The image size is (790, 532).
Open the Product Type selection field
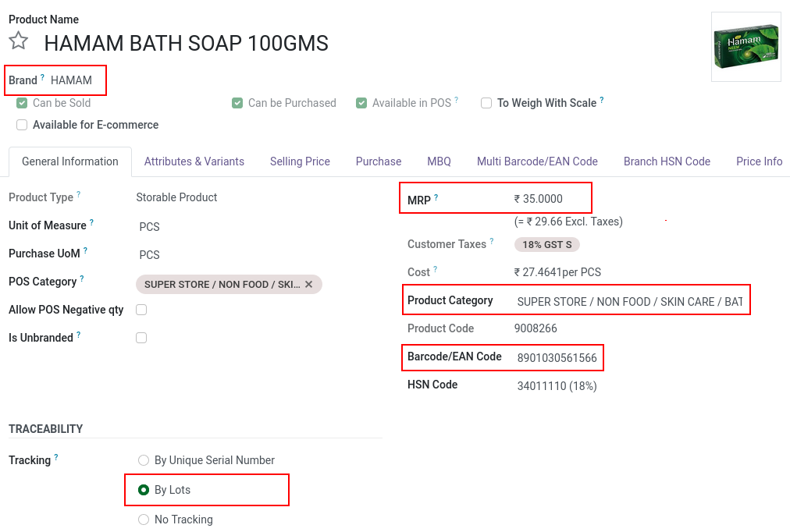(176, 197)
